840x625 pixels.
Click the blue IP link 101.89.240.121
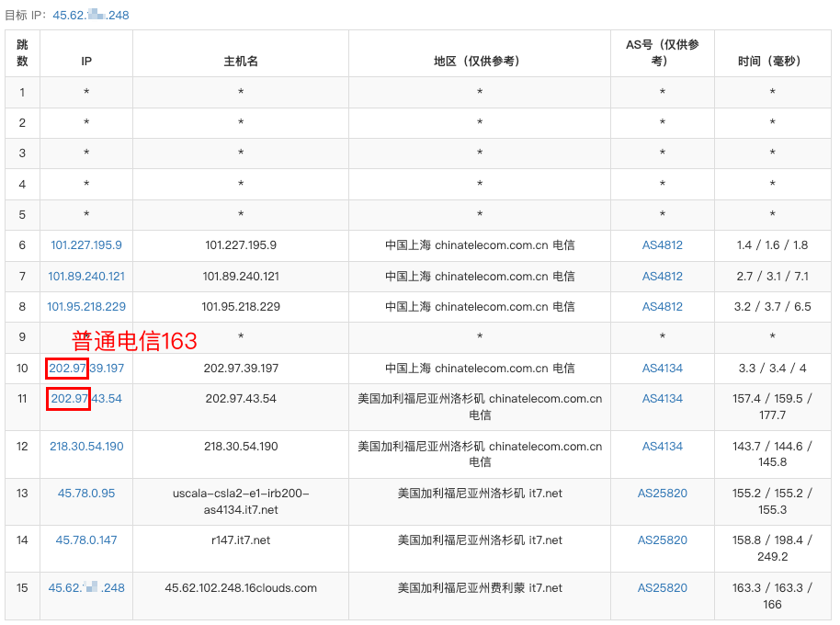(86, 276)
